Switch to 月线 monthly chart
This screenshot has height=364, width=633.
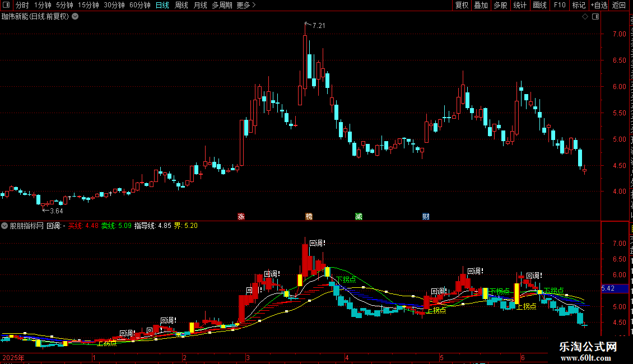[x=200, y=5]
